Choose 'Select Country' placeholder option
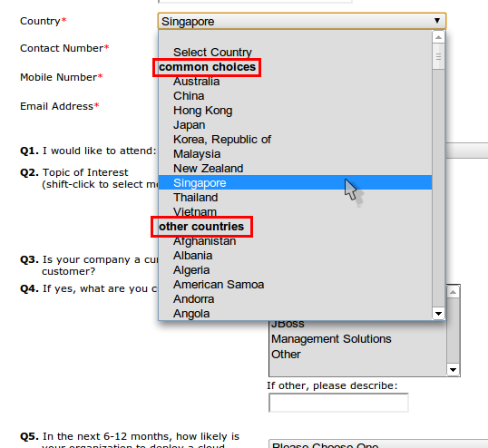 tap(295, 53)
